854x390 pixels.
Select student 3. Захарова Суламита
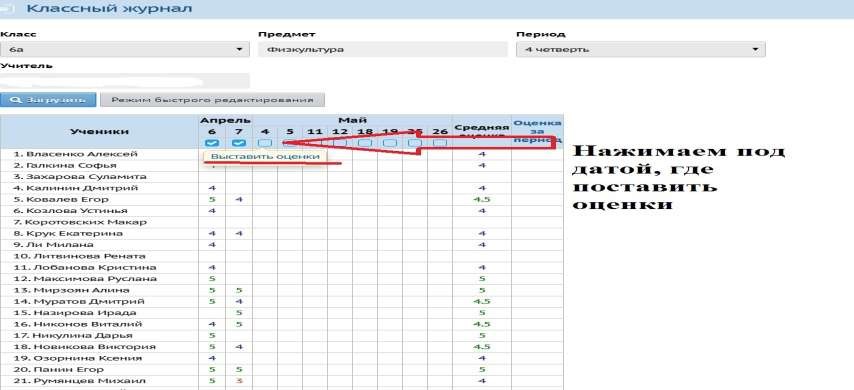[80, 177]
